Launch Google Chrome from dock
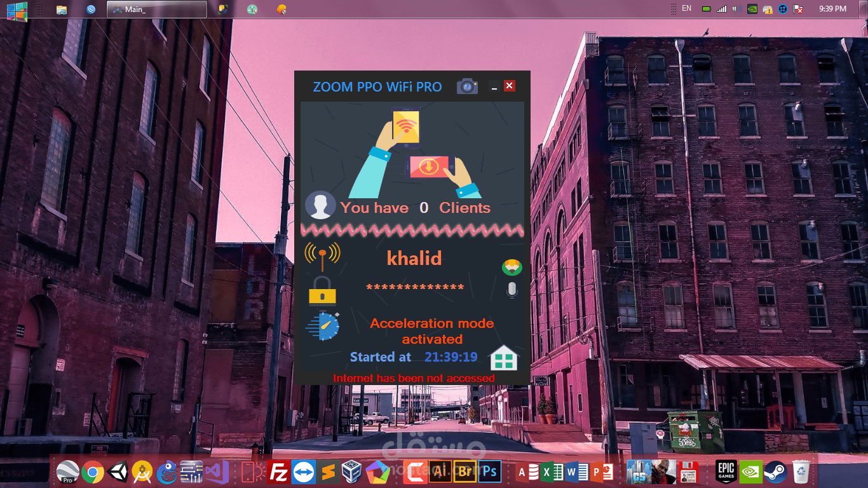This screenshot has height=488, width=868. click(93, 472)
